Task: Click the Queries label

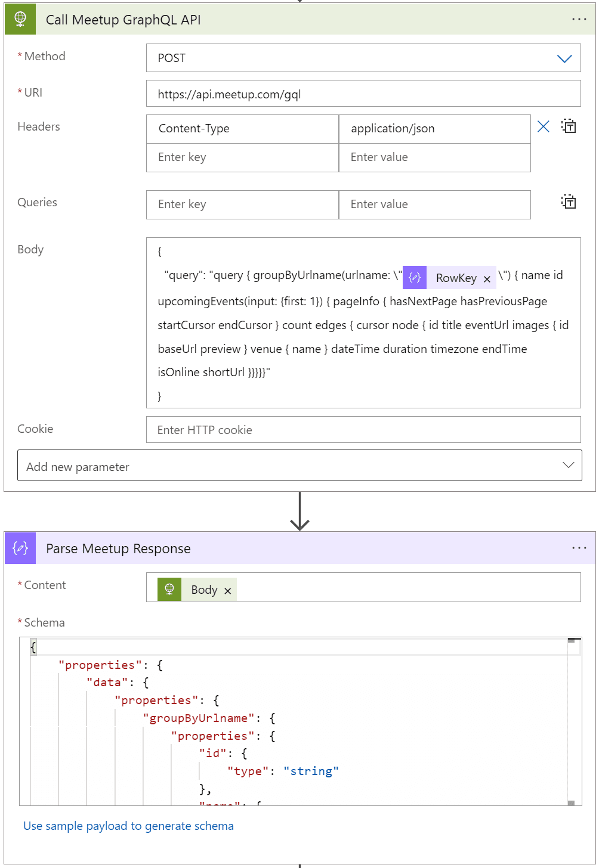Action: coord(37,202)
